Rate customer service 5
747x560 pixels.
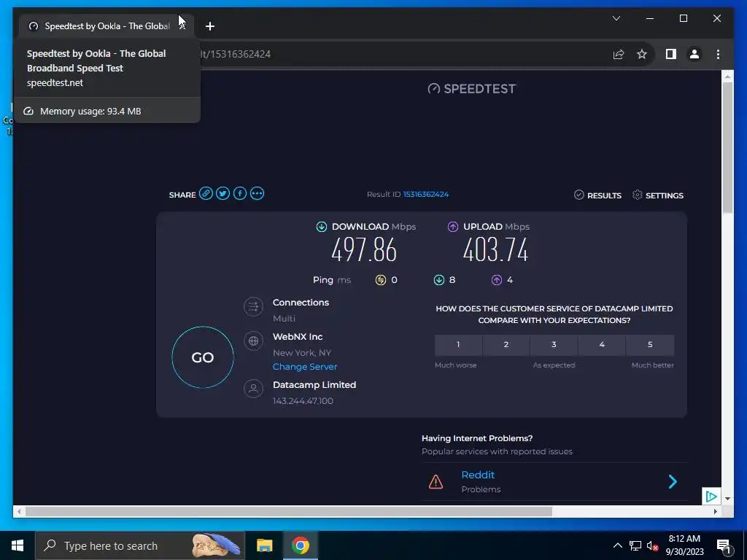point(650,345)
